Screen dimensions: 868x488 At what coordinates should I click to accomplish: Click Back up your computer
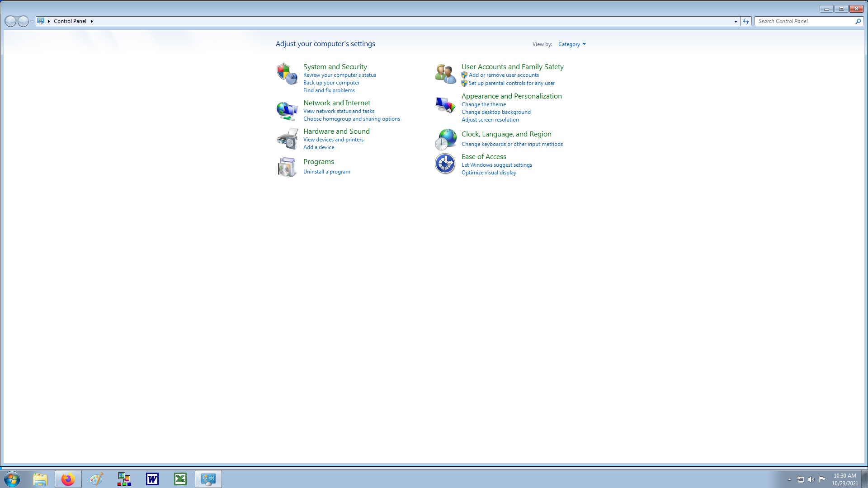331,83
